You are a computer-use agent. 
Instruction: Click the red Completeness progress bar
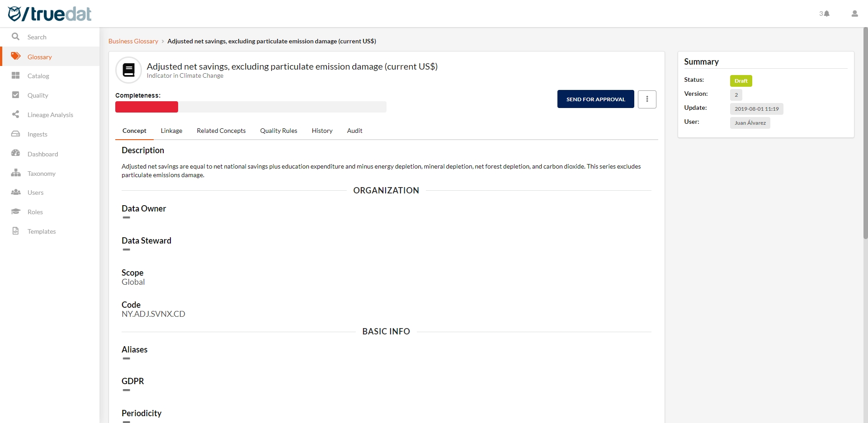click(x=146, y=107)
